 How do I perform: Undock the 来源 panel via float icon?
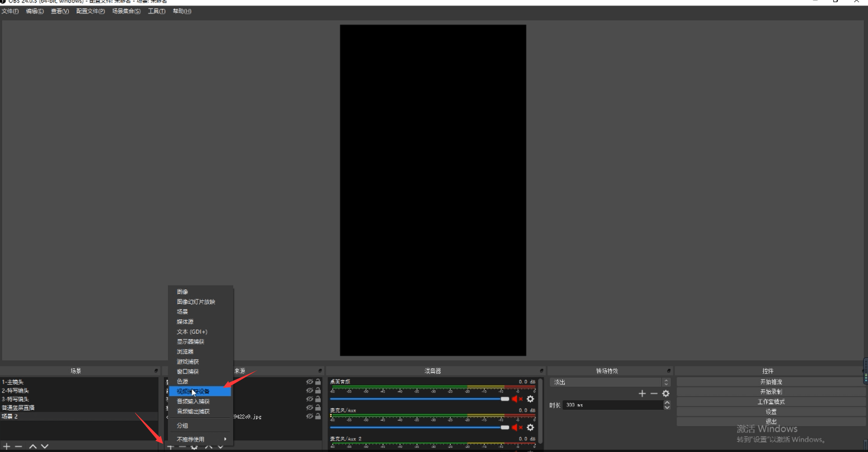pyautogui.click(x=320, y=371)
